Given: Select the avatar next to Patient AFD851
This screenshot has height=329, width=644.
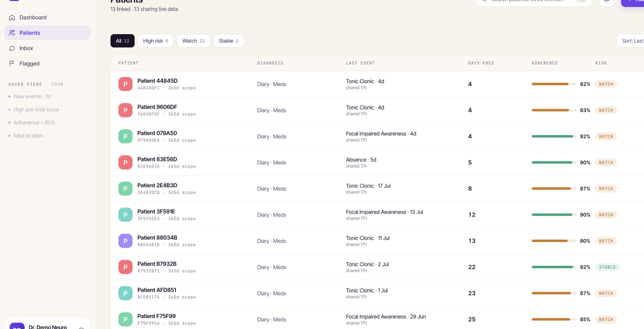Looking at the screenshot, I should point(125,294).
